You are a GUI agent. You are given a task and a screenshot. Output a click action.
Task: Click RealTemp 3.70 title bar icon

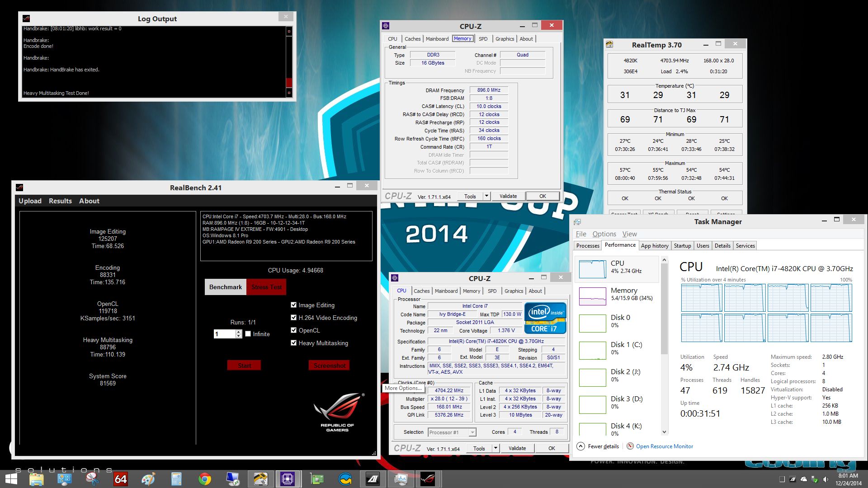coord(610,44)
